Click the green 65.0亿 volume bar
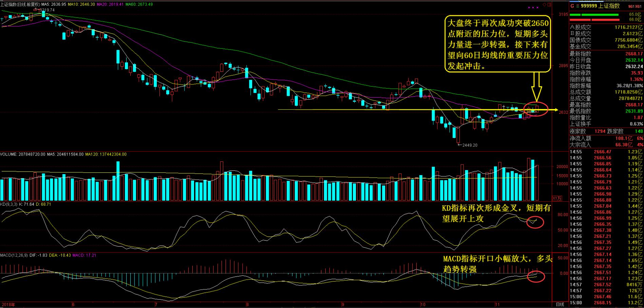 coord(594,15)
